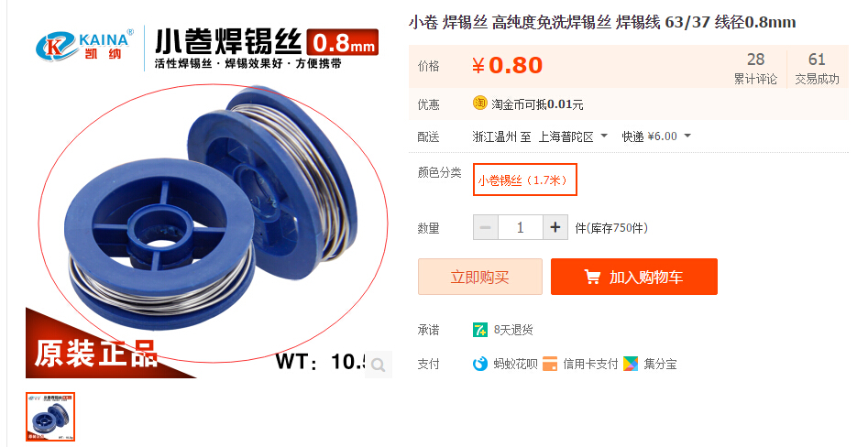Decrease quantity with the minus button

point(486,227)
